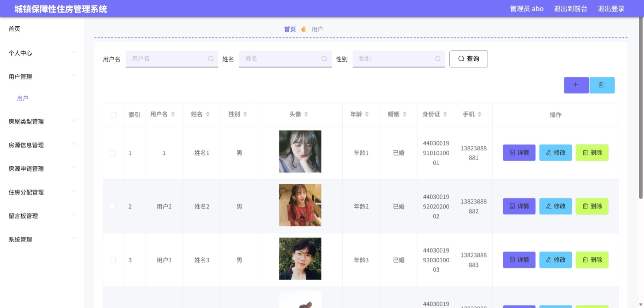Click the avatar photo of 姓名3
Viewport: 644px width, 308px height.
click(x=300, y=259)
